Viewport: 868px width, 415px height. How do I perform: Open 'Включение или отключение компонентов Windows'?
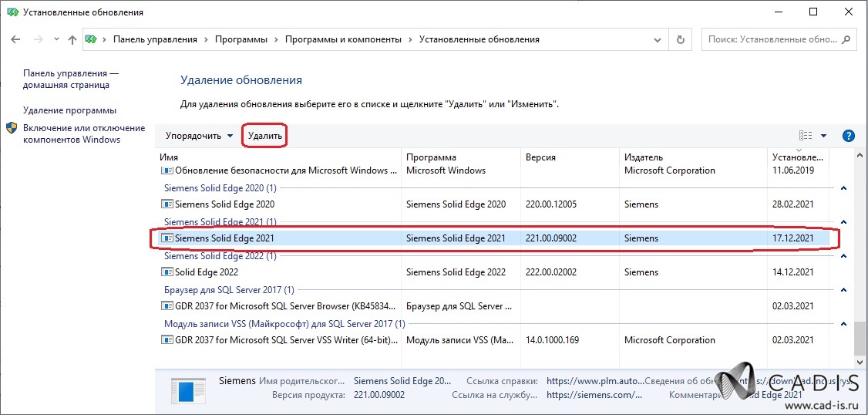point(83,133)
